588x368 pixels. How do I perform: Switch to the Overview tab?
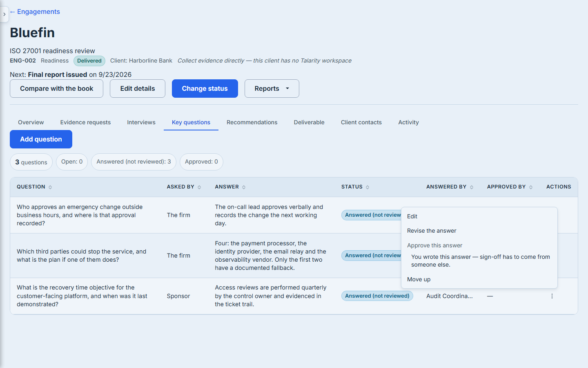(31, 122)
